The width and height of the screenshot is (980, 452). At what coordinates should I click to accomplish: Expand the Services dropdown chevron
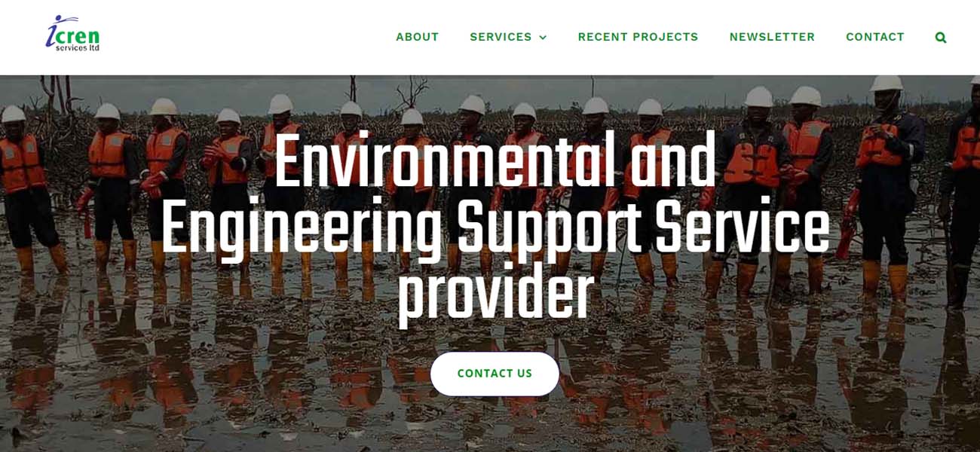point(543,38)
